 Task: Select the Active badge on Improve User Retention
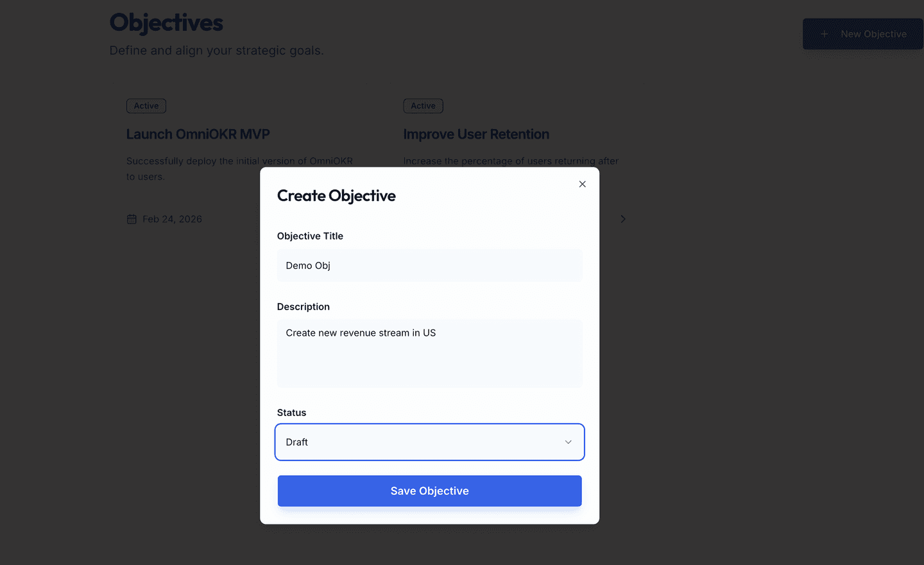tap(423, 106)
